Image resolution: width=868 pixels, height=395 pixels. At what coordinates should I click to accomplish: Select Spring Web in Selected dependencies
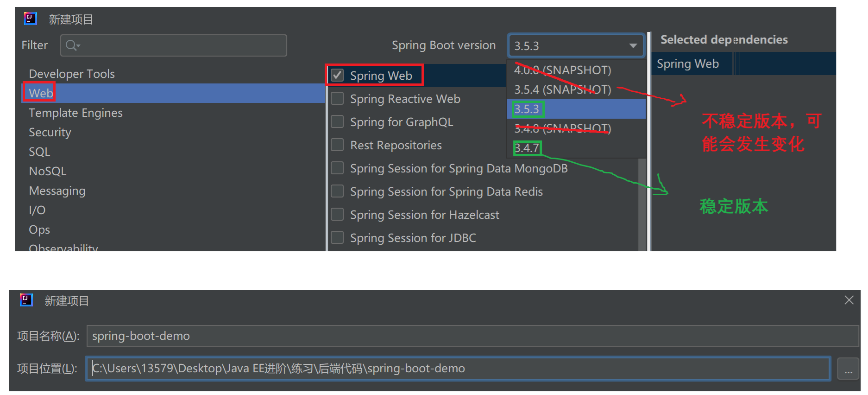click(743, 64)
